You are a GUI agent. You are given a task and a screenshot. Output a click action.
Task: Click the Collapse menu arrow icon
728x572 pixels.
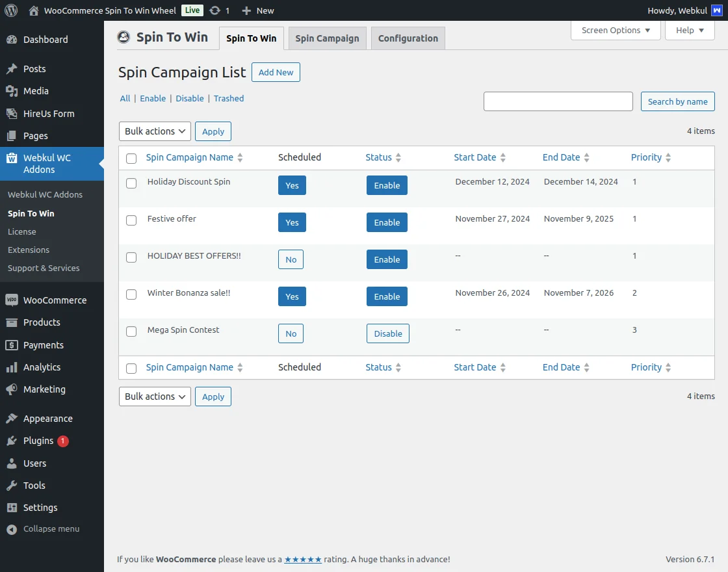(x=12, y=529)
